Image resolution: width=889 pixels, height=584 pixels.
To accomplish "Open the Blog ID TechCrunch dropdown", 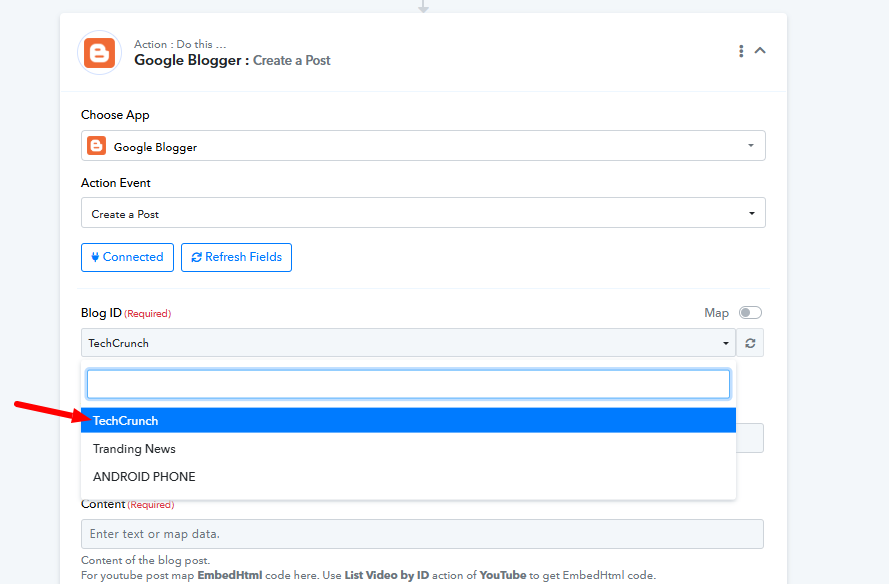I will click(x=408, y=343).
